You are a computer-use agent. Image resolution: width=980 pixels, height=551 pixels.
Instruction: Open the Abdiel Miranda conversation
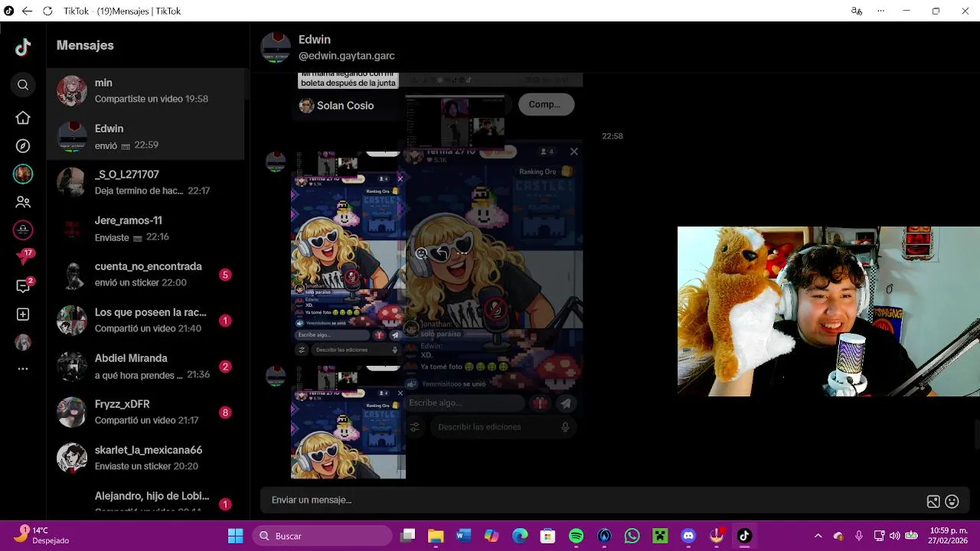tap(145, 366)
